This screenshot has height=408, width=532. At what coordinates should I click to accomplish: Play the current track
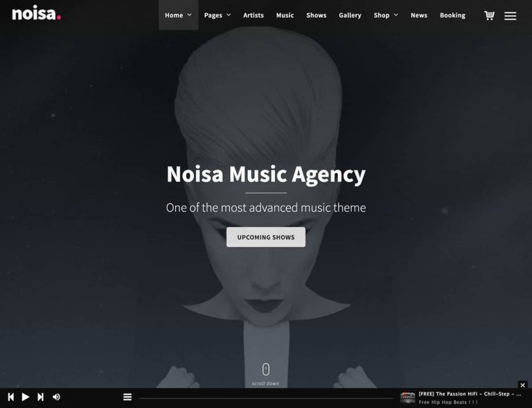point(26,397)
